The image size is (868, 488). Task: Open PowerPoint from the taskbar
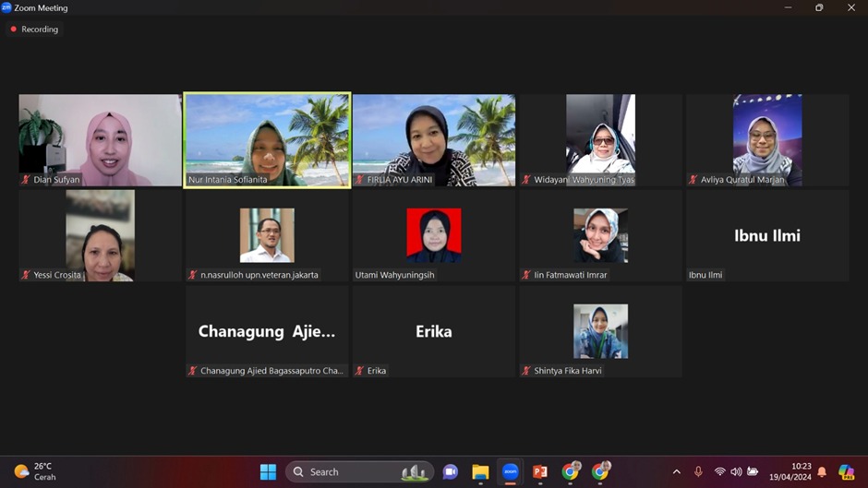(x=540, y=471)
